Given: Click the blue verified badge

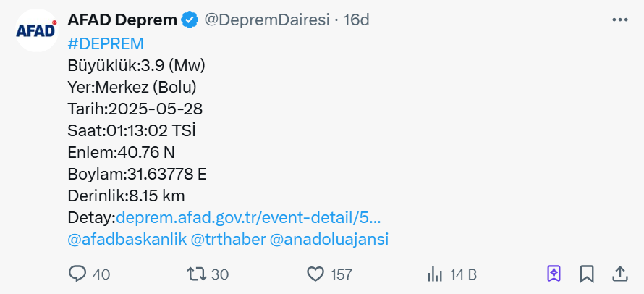Looking at the screenshot, I should point(190,20).
